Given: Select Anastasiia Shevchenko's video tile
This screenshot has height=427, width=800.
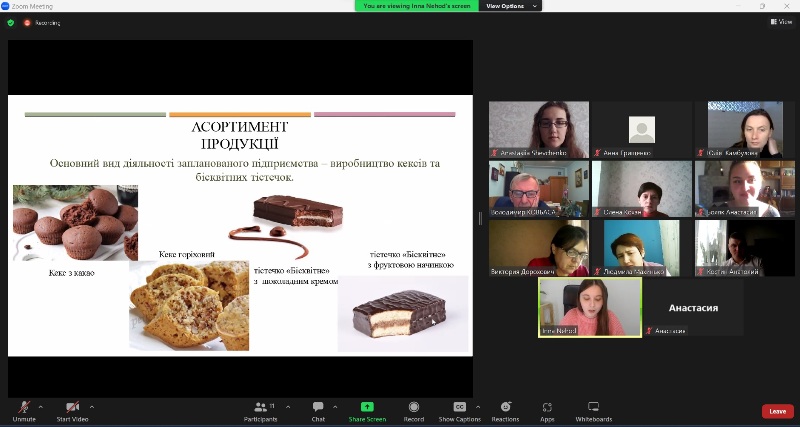Looking at the screenshot, I should click(x=539, y=129).
